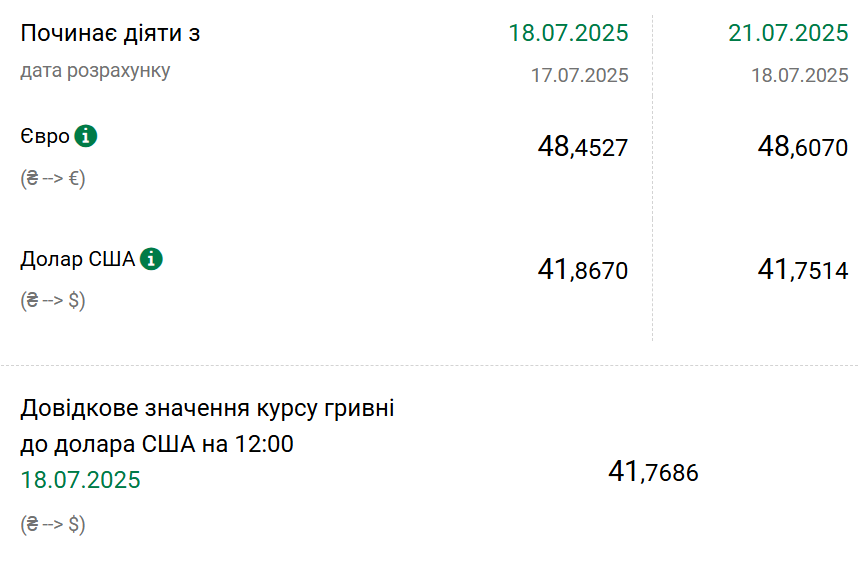Click the dollar rate 41,7514
Image resolution: width=858 pixels, height=565 pixels.
pos(803,269)
